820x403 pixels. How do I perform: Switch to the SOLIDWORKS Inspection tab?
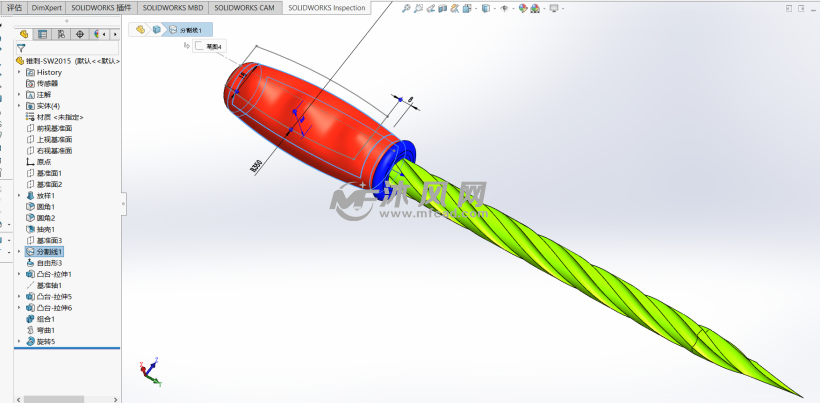pyautogui.click(x=327, y=8)
